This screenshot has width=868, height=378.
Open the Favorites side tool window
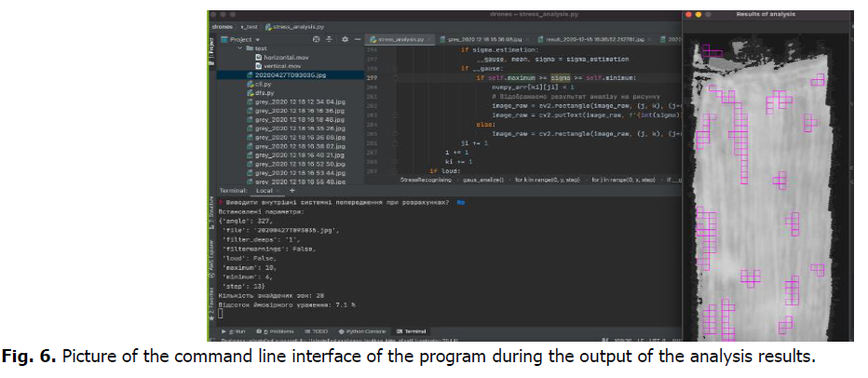pos(210,300)
